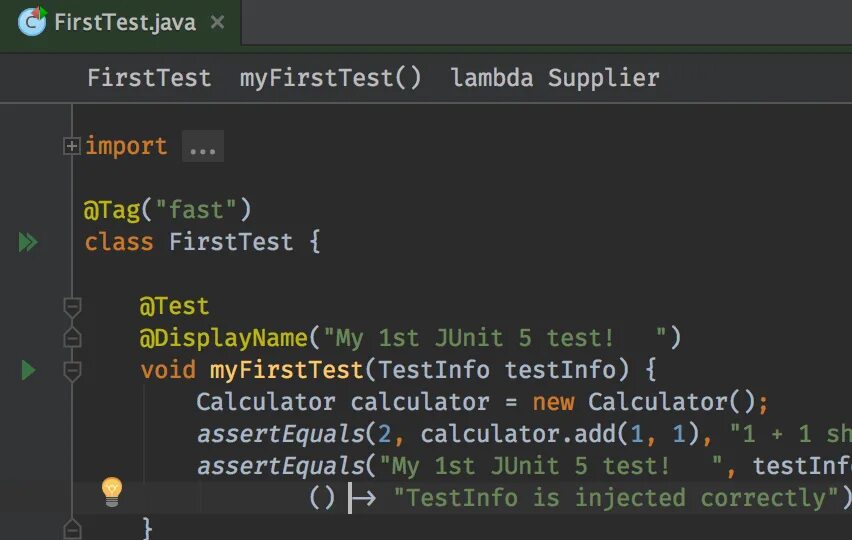The image size is (852, 540).
Task: Click the new keyword before Calculator()
Action: pyautogui.click(x=553, y=402)
